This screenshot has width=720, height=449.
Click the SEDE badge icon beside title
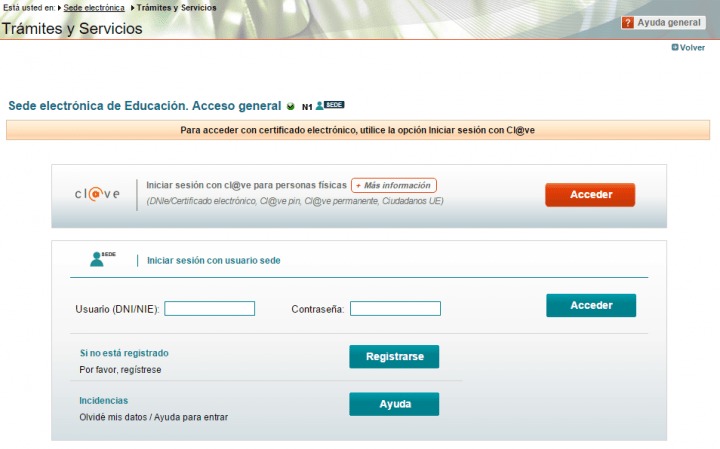330,105
